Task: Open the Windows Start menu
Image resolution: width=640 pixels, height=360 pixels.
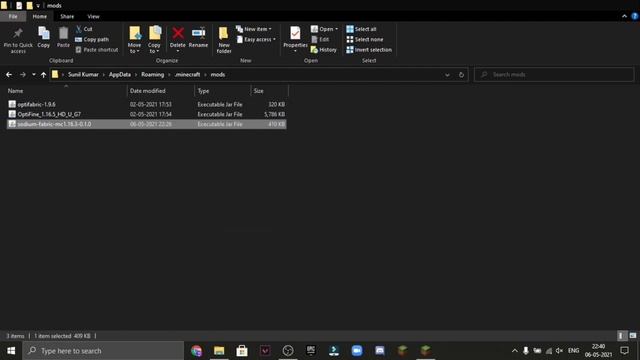Action: [x=11, y=351]
